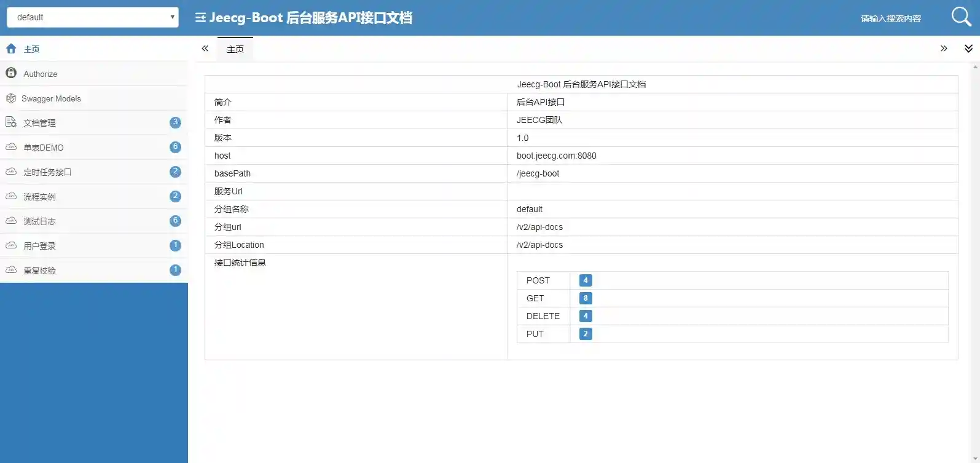Click the table title Jeecg-Boot 后台服务API接口文档
Screen dimensions: 980x463
[581, 84]
